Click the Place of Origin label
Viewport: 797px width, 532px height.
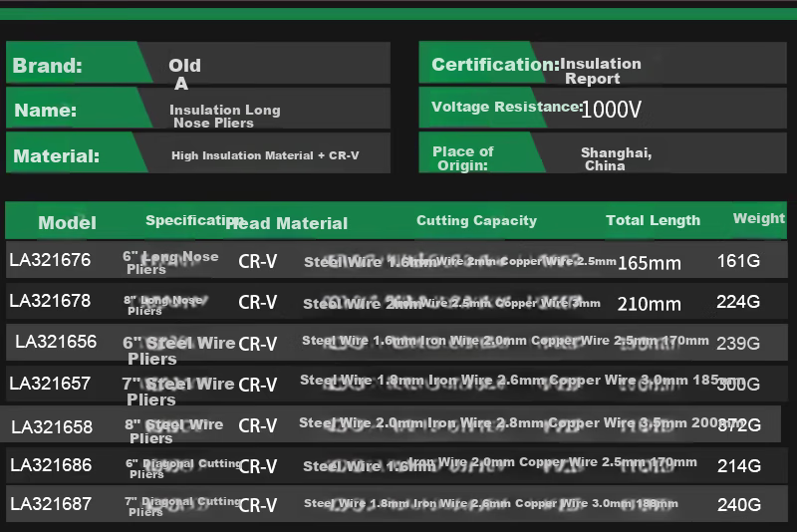(462, 158)
